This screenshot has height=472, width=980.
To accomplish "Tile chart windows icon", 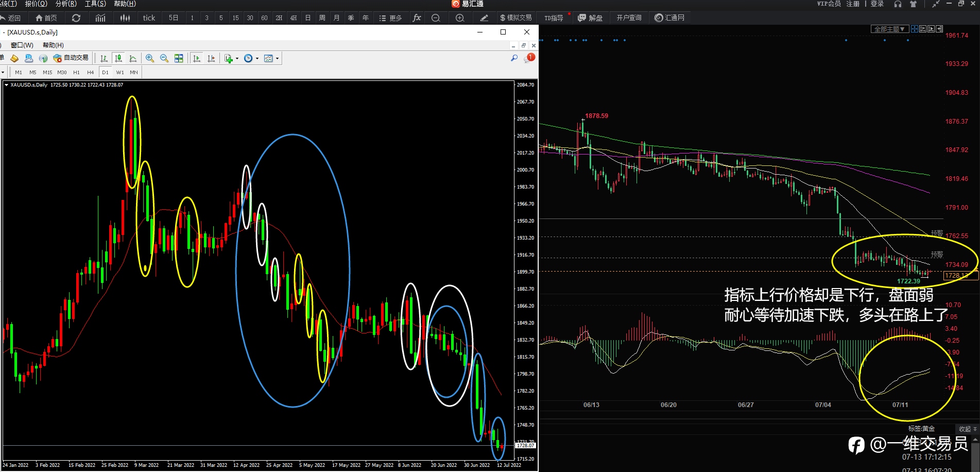I will coord(179,58).
